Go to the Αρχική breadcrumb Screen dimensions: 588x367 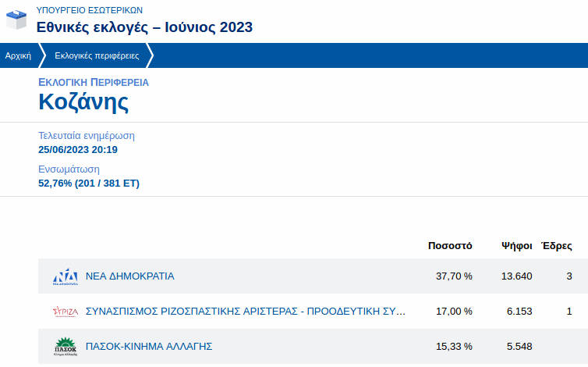18,56
